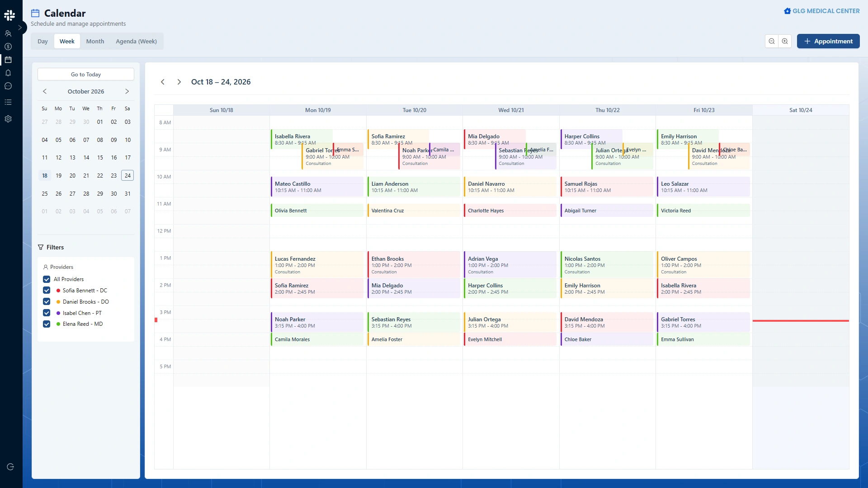
Task: Open the Valentina Cruz appointment
Action: pos(414,211)
